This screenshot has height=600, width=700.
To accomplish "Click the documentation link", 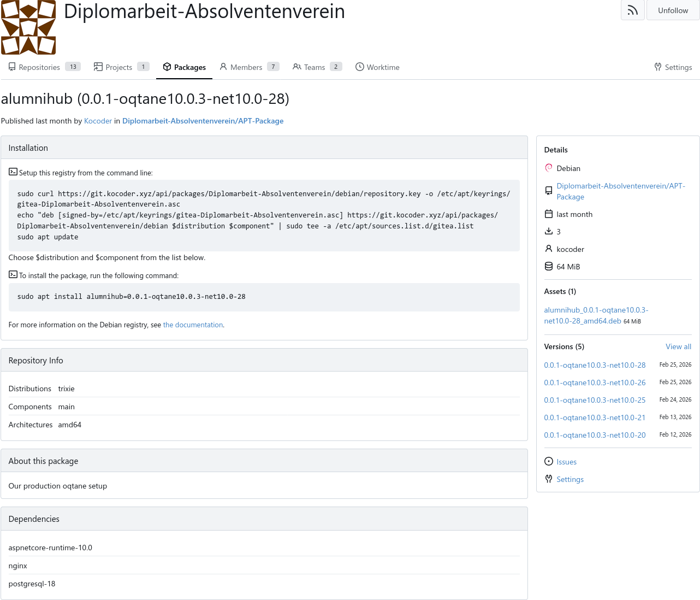I will (x=193, y=325).
